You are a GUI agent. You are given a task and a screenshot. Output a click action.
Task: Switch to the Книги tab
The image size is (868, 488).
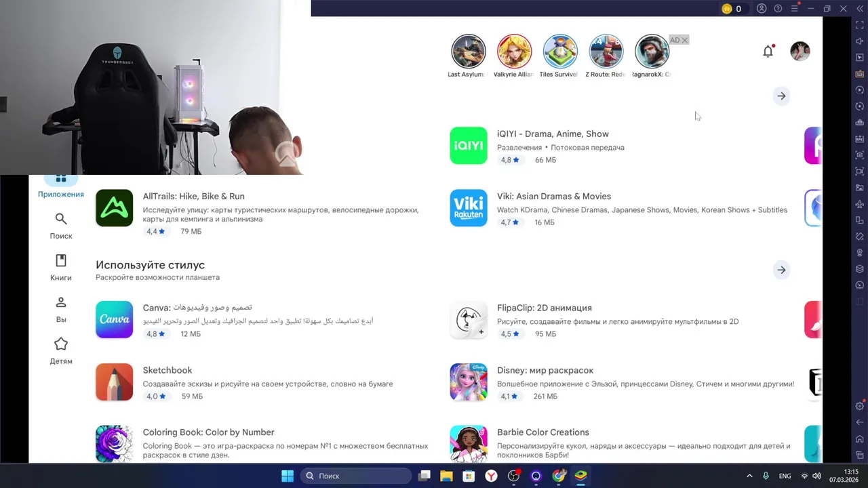[x=61, y=268]
